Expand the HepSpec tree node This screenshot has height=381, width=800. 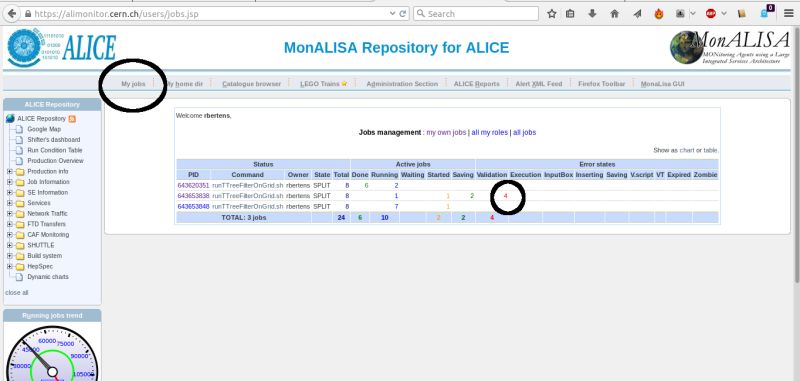[10, 266]
